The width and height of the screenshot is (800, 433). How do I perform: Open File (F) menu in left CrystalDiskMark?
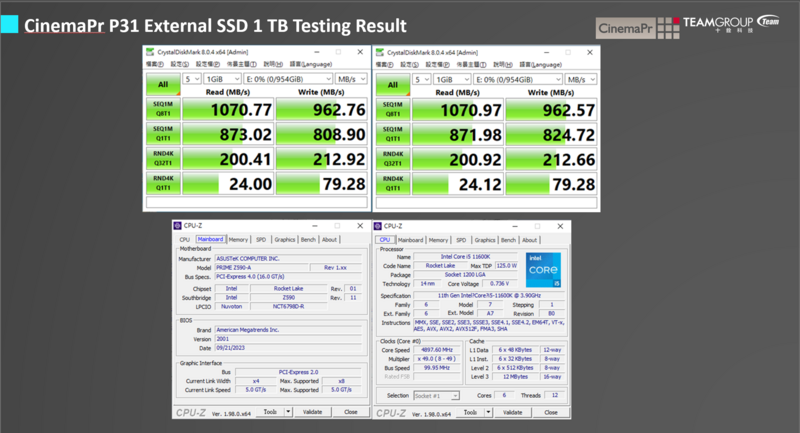155,64
